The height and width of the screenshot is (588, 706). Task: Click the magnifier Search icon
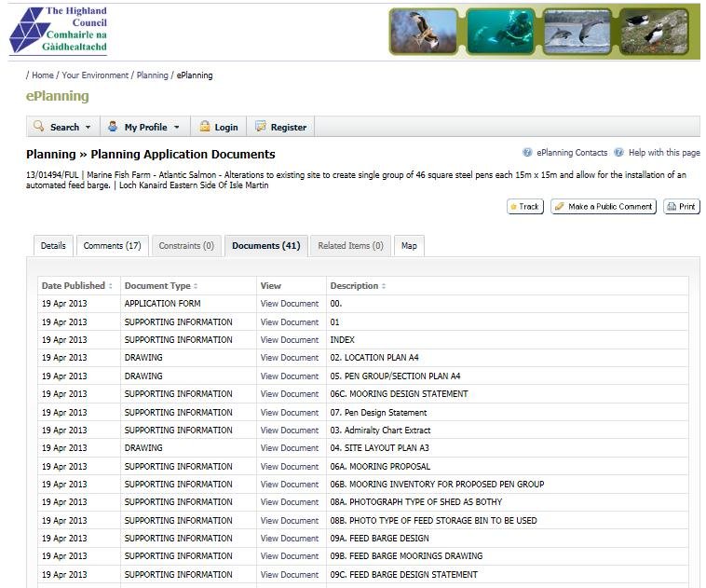[38, 127]
